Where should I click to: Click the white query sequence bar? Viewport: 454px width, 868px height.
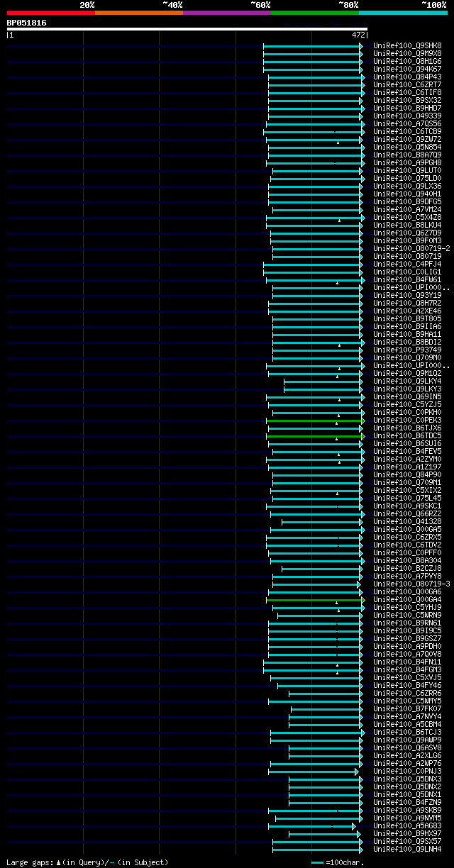[187, 29]
